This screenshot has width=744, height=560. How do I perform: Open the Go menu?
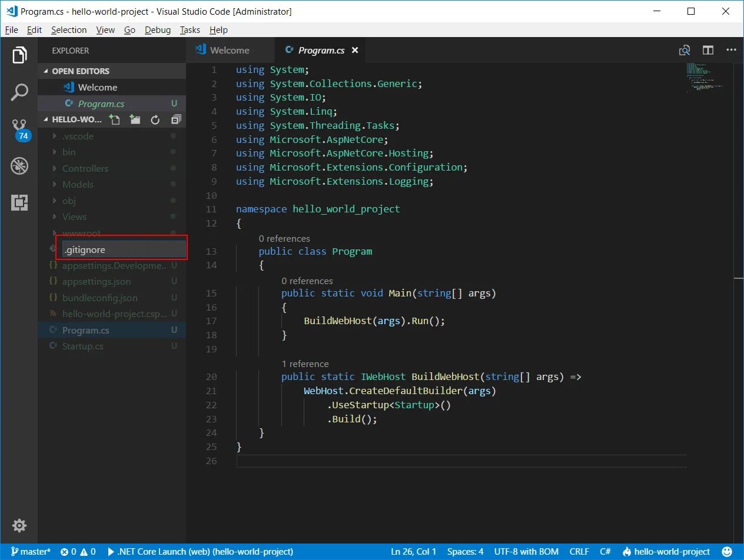coord(129,30)
